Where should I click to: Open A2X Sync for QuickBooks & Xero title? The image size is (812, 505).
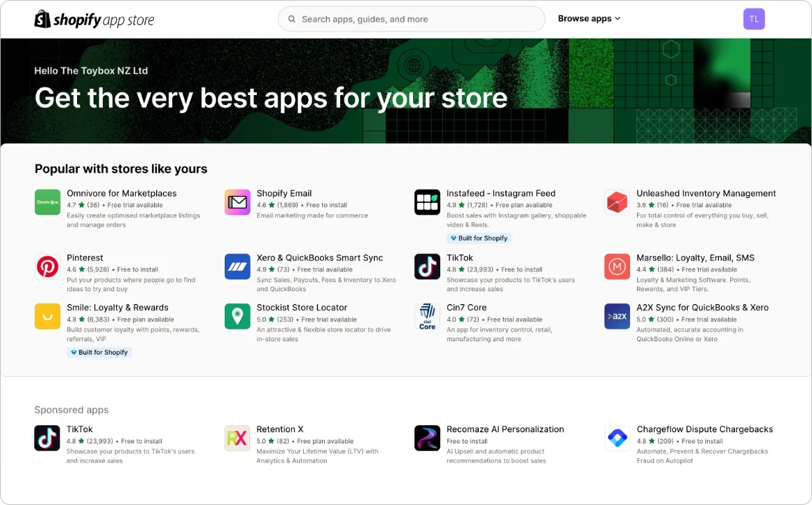coord(703,307)
